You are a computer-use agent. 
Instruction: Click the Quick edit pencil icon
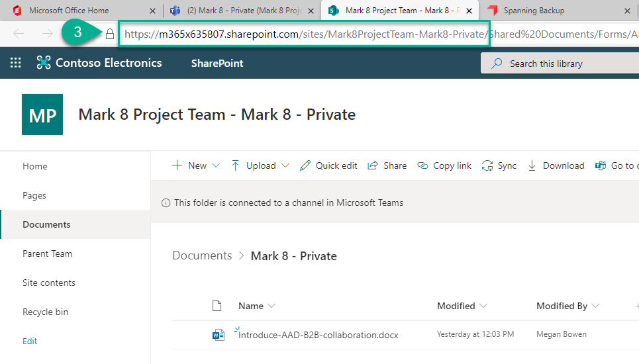click(x=305, y=165)
